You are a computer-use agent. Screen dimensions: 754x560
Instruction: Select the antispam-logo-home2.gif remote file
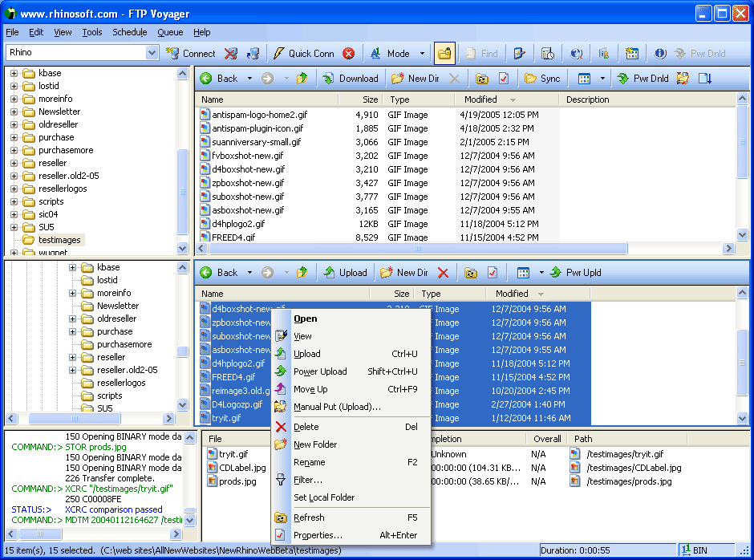[x=257, y=115]
